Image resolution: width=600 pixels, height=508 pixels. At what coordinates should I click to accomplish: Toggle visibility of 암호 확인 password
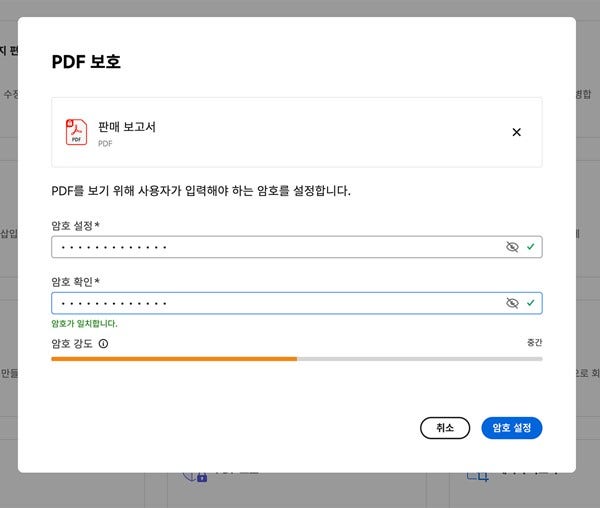(x=512, y=302)
